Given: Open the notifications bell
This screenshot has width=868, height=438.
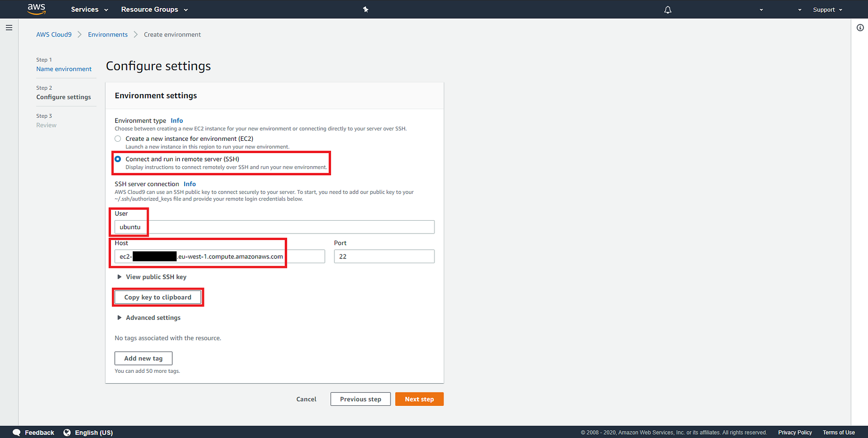Looking at the screenshot, I should click(x=668, y=9).
